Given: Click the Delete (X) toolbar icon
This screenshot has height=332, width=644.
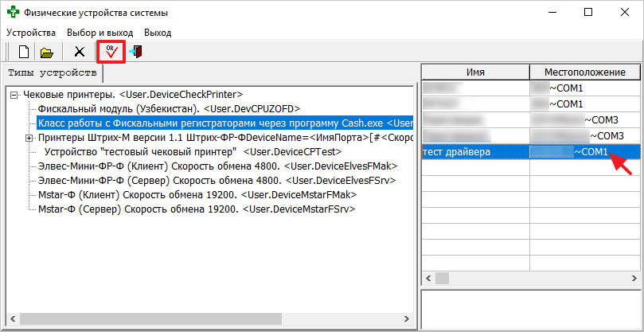Looking at the screenshot, I should click(79, 53).
